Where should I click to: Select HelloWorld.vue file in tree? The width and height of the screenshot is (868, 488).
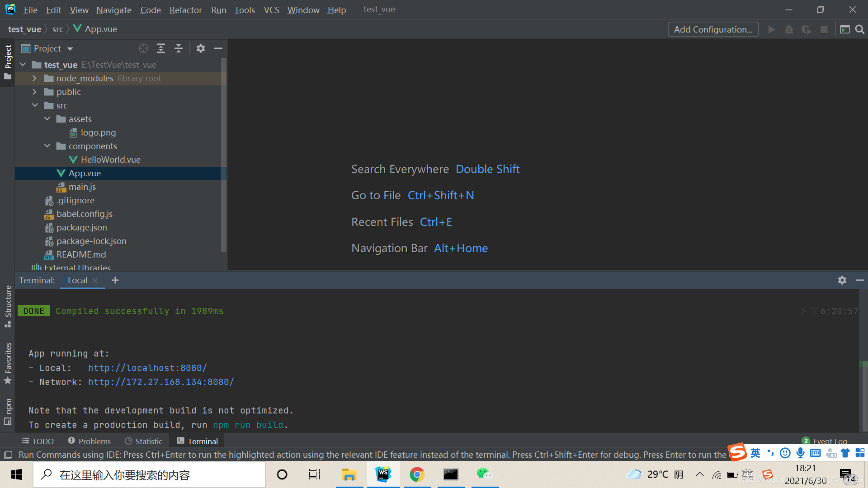110,160
